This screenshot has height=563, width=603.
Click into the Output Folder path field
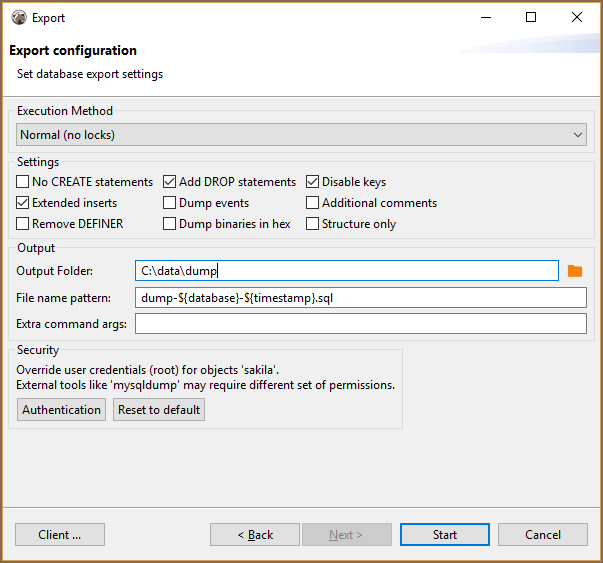pyautogui.click(x=346, y=271)
